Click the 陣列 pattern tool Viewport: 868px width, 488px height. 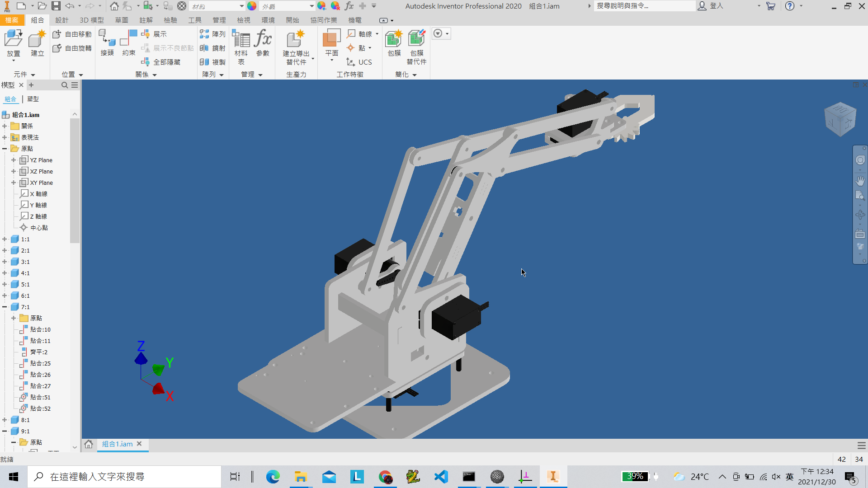[213, 34]
